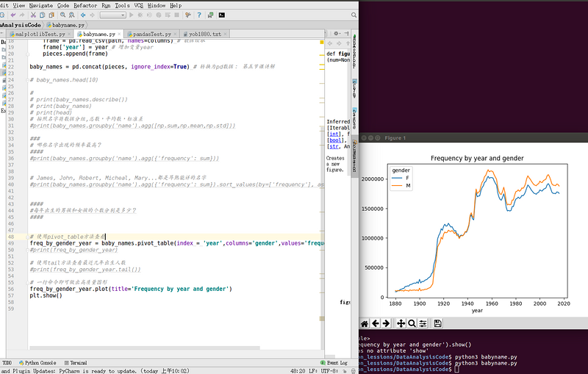Open the View menu

tap(19, 5)
